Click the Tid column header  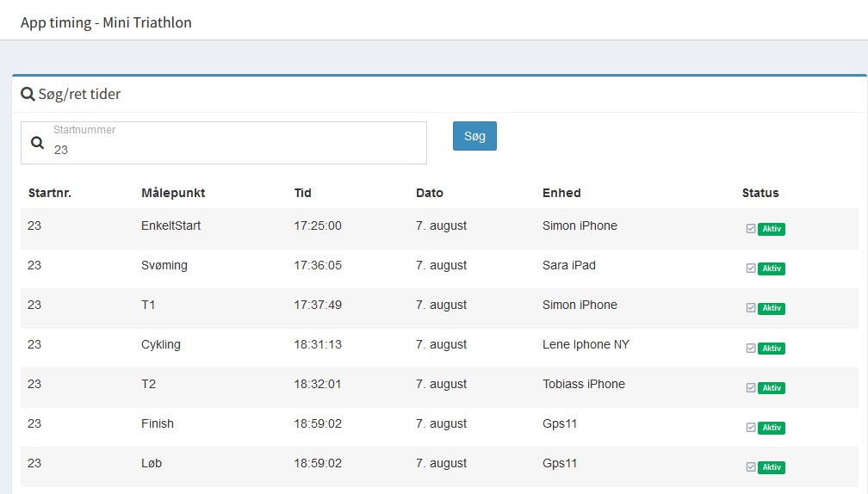(303, 193)
